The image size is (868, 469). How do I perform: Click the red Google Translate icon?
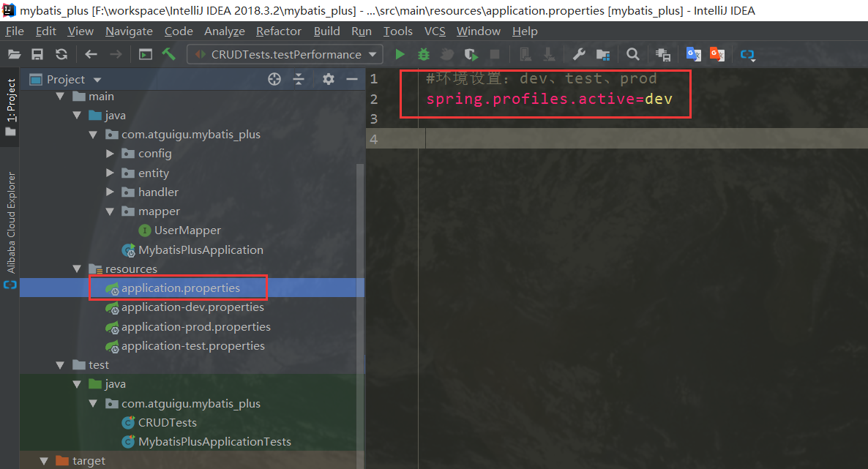pyautogui.click(x=717, y=54)
